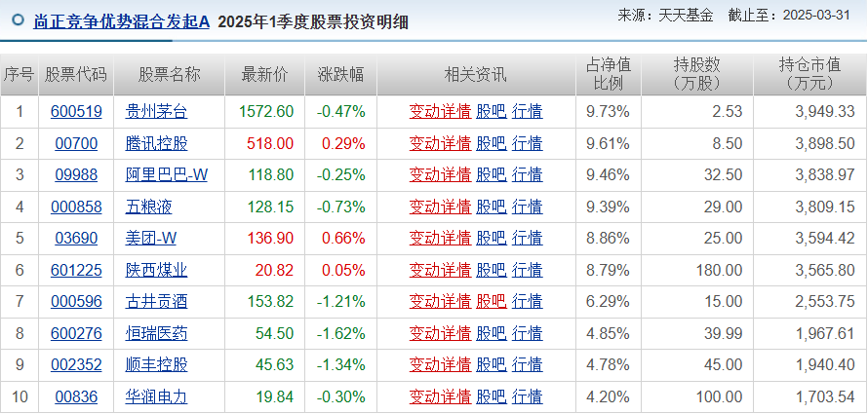Open 变动详情 for 贵州茅台 row
Viewport: 868px width, 414px height.
[x=440, y=112]
